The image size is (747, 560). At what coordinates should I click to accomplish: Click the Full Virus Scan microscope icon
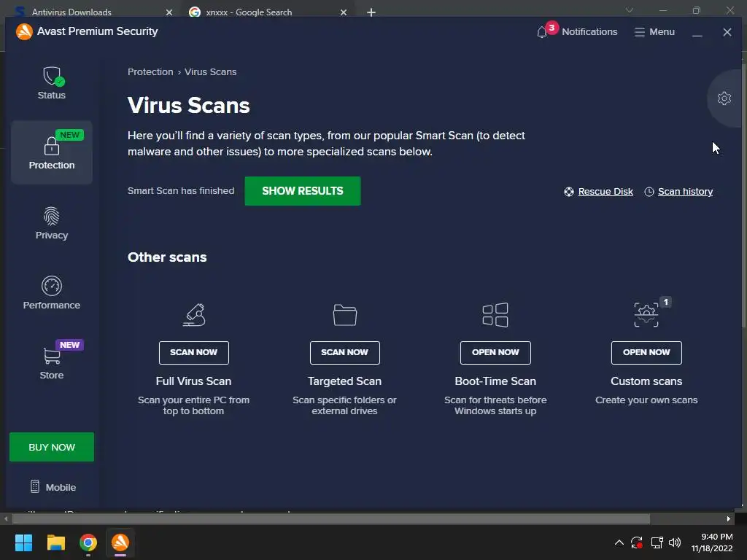pyautogui.click(x=194, y=315)
